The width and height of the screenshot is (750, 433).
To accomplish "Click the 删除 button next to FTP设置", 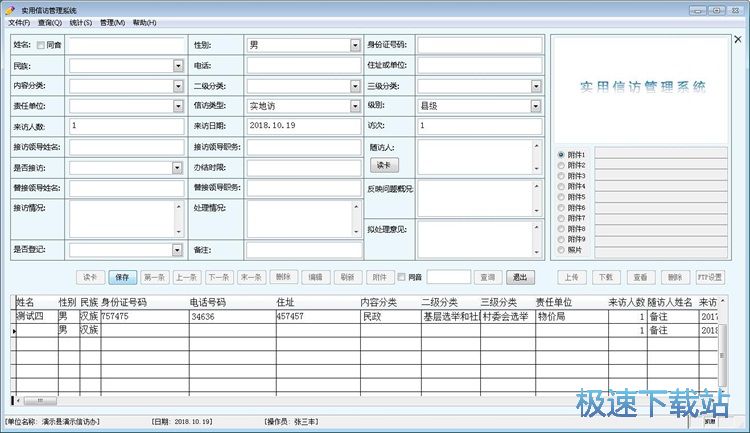I will pos(675,277).
